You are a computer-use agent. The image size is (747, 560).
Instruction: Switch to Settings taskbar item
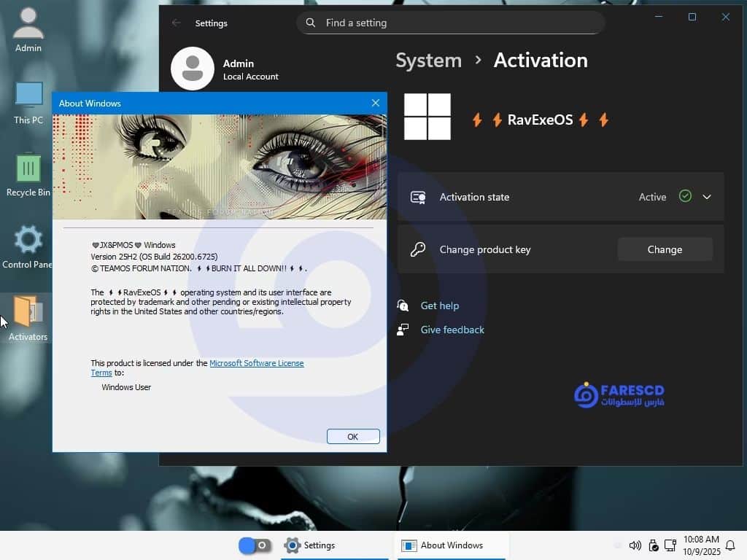[x=310, y=545]
